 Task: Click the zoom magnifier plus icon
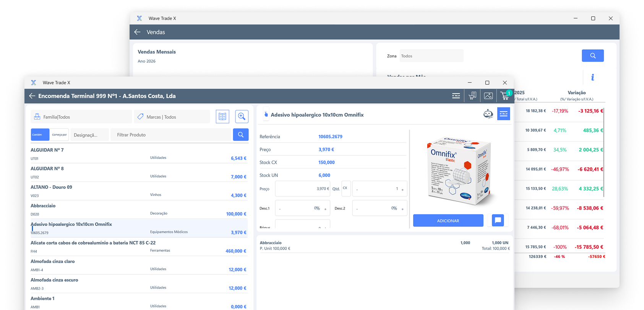[242, 116]
